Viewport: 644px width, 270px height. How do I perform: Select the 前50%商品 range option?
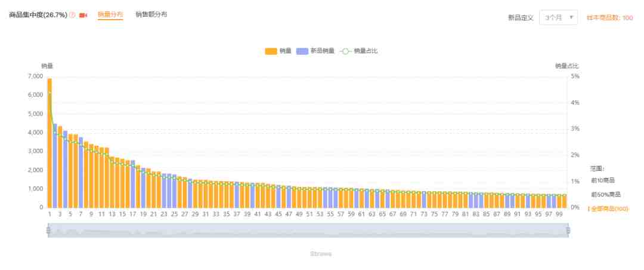(x=605, y=194)
